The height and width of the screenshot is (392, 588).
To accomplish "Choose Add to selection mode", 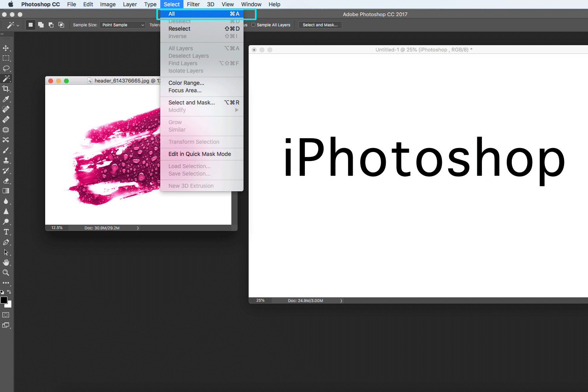I will pos(41,25).
